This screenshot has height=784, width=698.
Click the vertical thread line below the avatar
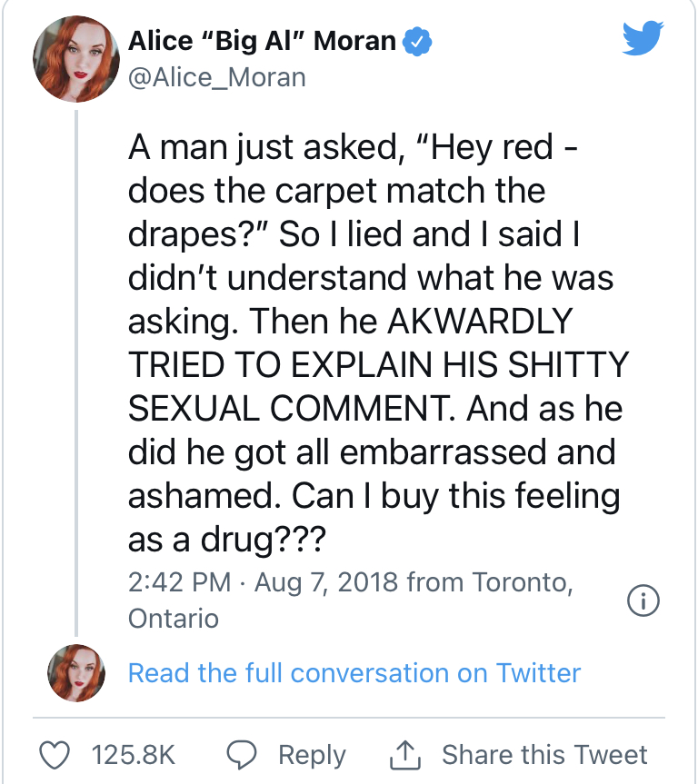(x=76, y=373)
